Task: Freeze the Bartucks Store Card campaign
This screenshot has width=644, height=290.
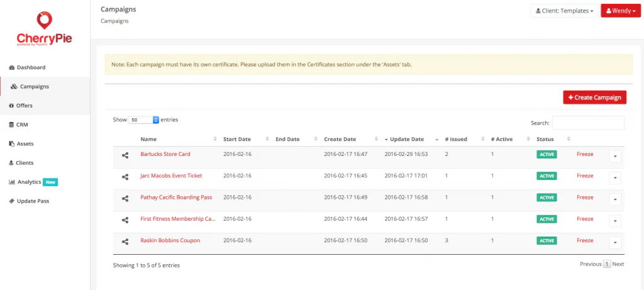Action: point(585,154)
